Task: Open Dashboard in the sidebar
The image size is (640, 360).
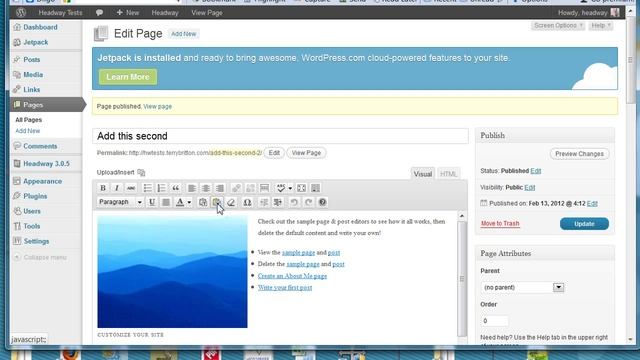Action: click(x=40, y=27)
